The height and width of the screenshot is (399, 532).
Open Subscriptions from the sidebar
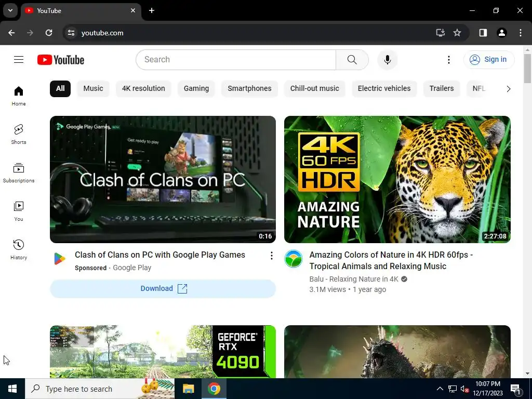[19, 172]
